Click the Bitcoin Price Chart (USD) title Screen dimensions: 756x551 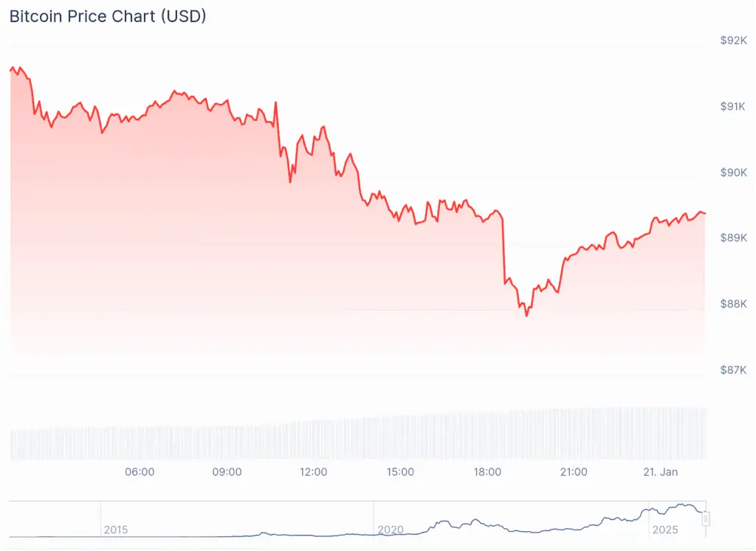(108, 16)
